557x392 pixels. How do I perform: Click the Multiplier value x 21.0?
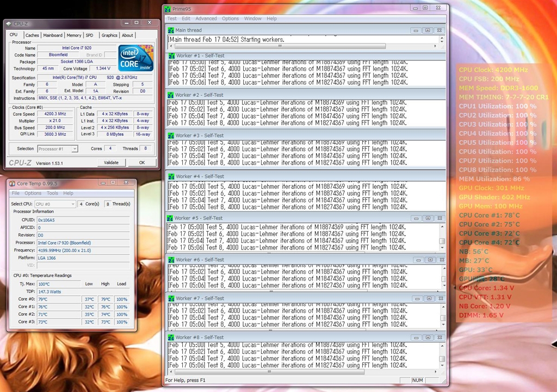55,121
